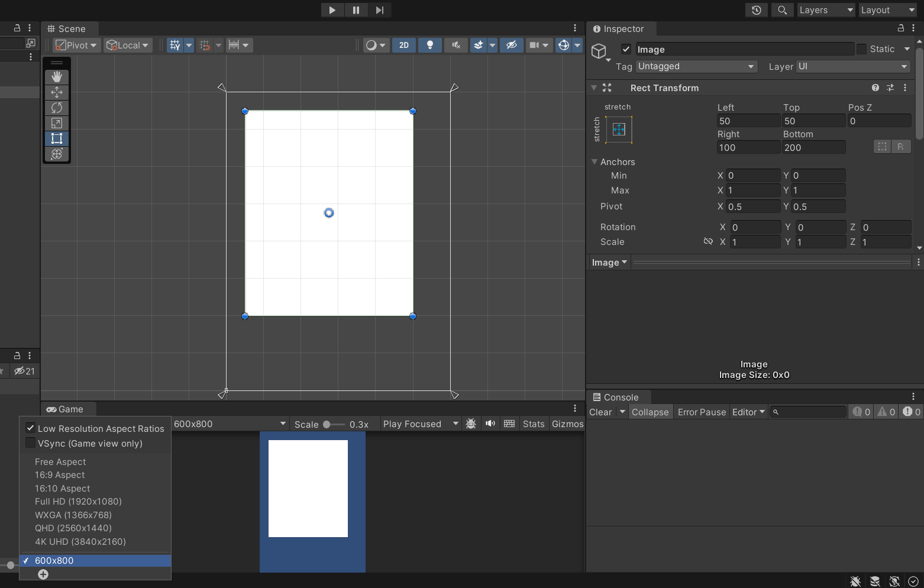The image size is (924, 588).
Task: Collapse the Anchors section
Action: pos(595,161)
